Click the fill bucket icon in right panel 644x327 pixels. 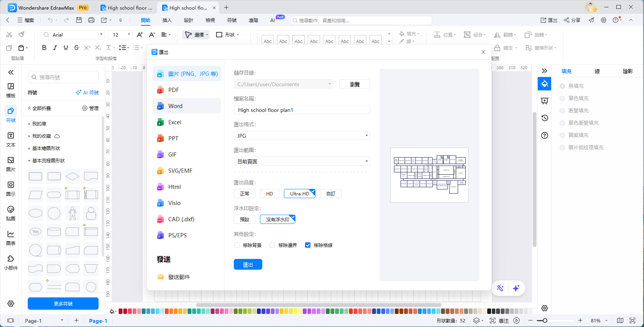pos(545,84)
